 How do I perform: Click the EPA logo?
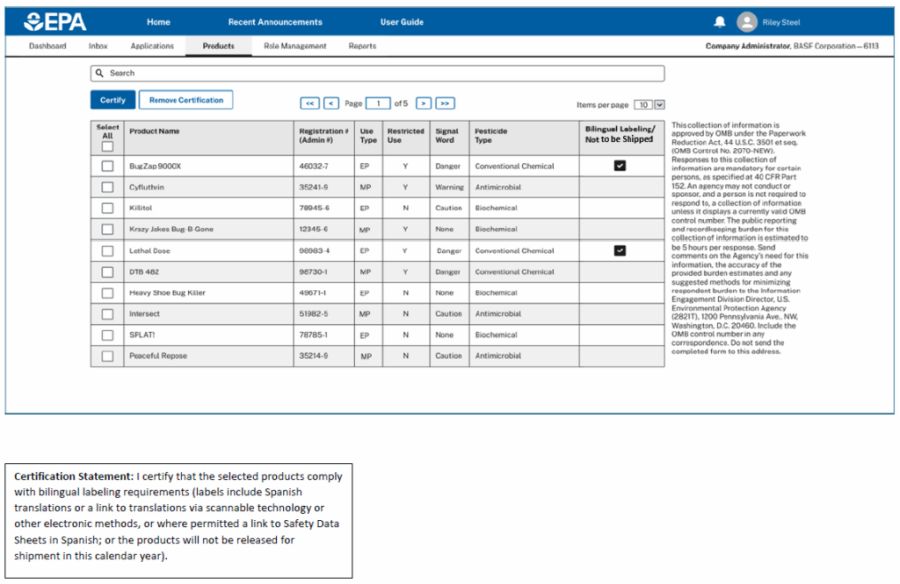click(55, 22)
